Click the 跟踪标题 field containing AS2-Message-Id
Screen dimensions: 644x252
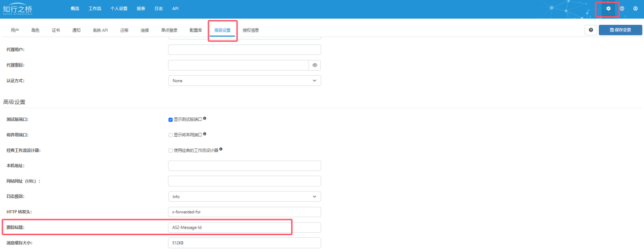coord(244,228)
